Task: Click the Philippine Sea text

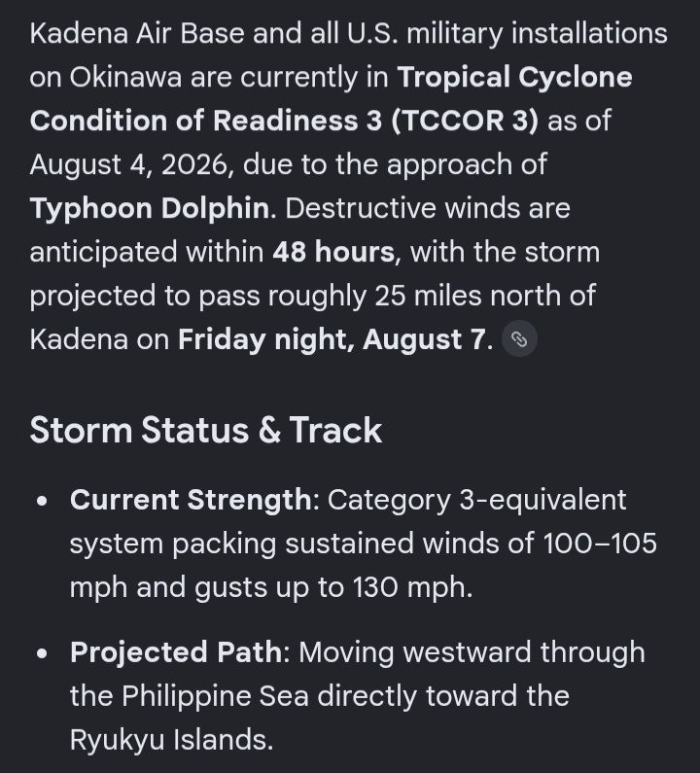Action: click(215, 696)
